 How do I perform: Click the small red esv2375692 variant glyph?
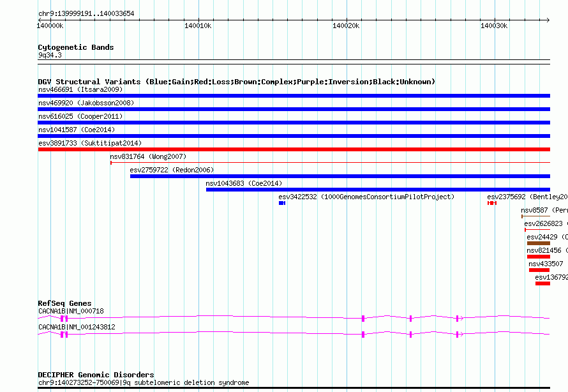[x=492, y=203]
